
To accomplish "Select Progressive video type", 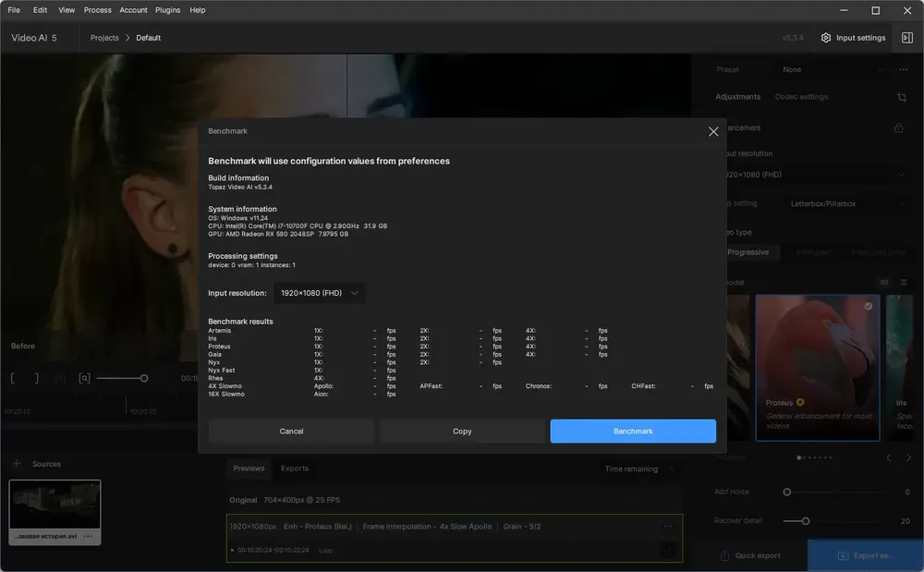I will coord(748,252).
